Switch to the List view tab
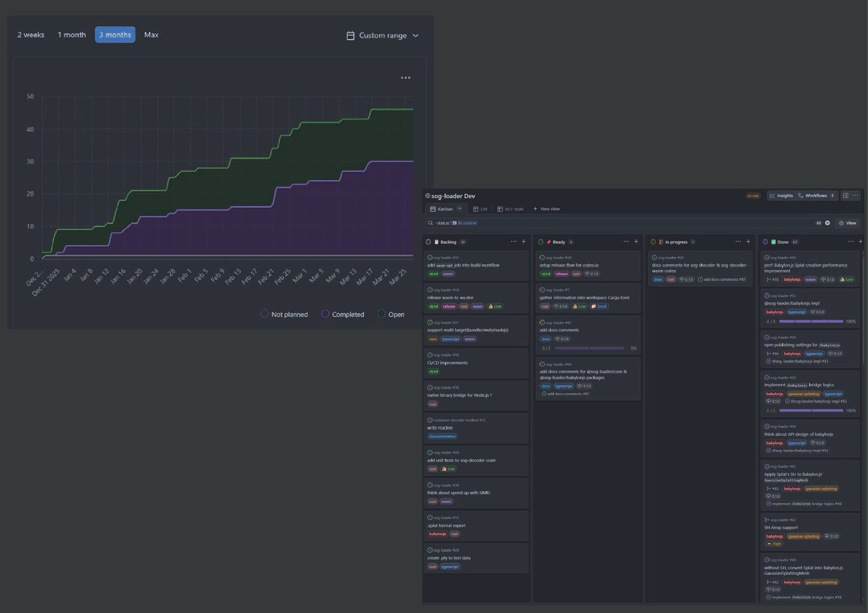This screenshot has height=613, width=868. click(480, 209)
